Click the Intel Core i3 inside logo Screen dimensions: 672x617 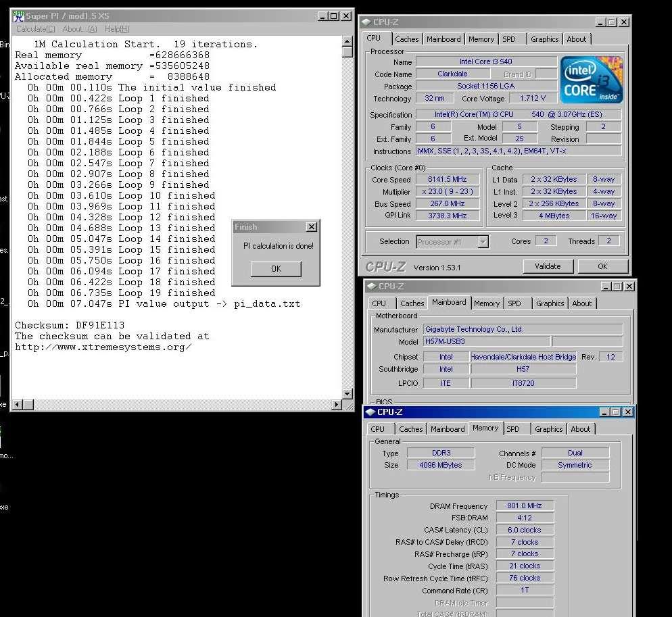click(592, 80)
